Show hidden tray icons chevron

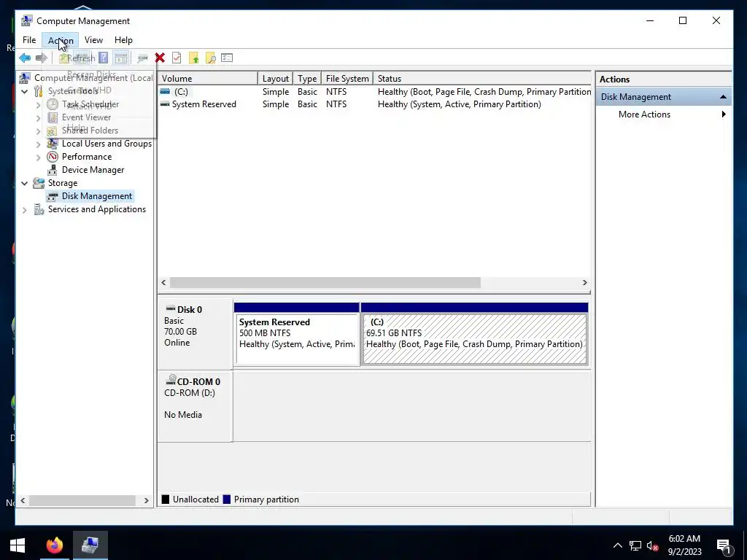tap(617, 545)
